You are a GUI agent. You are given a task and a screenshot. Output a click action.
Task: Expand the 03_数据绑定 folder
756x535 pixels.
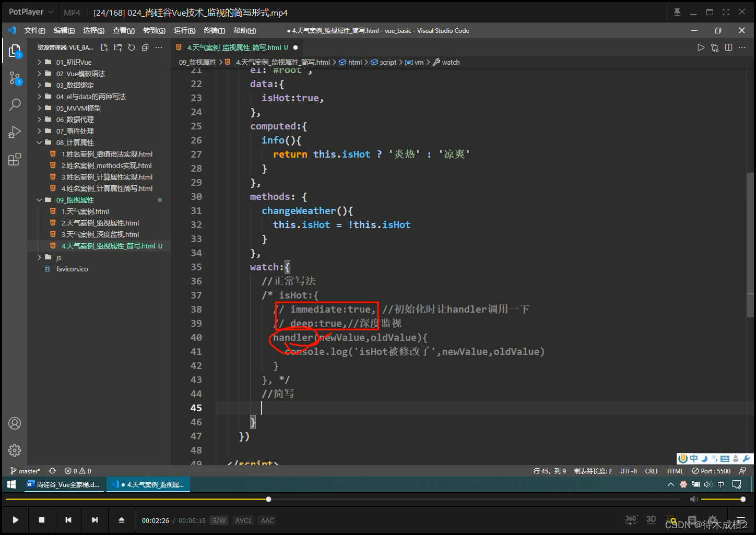point(39,85)
